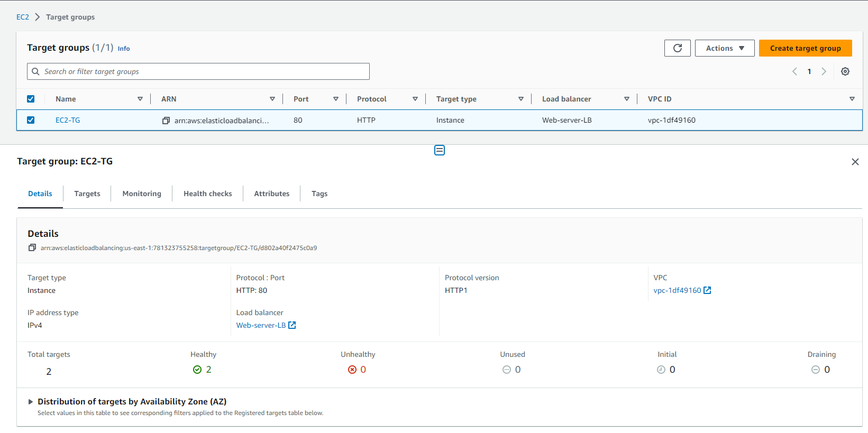Screen dimensions: 868x433
Task: Click the port 80 cell in table
Action: coord(298,120)
